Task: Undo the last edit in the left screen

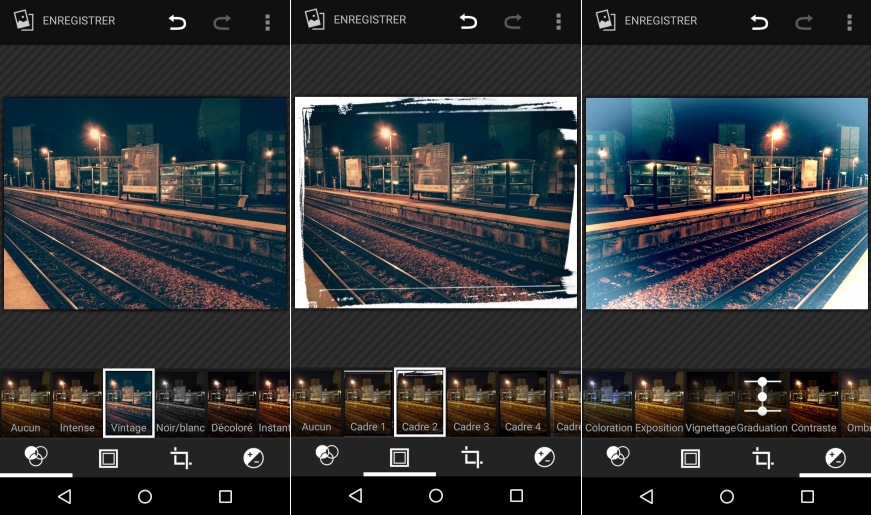Action: [177, 22]
